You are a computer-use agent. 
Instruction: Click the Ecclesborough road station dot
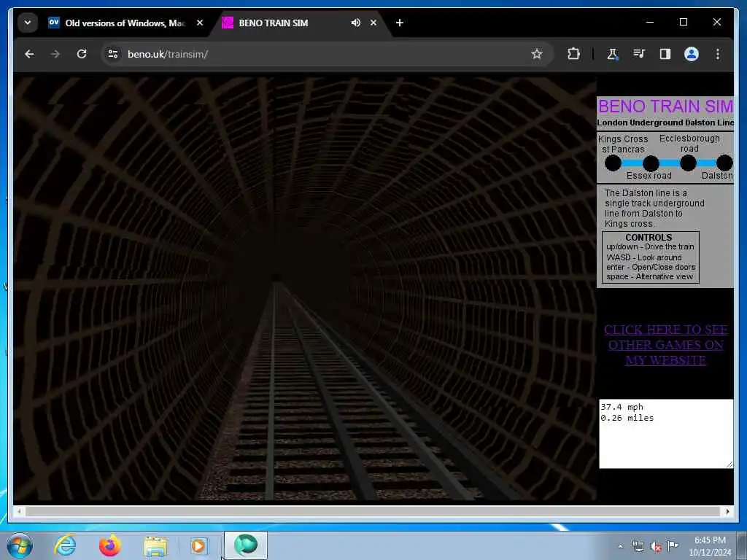(688, 163)
